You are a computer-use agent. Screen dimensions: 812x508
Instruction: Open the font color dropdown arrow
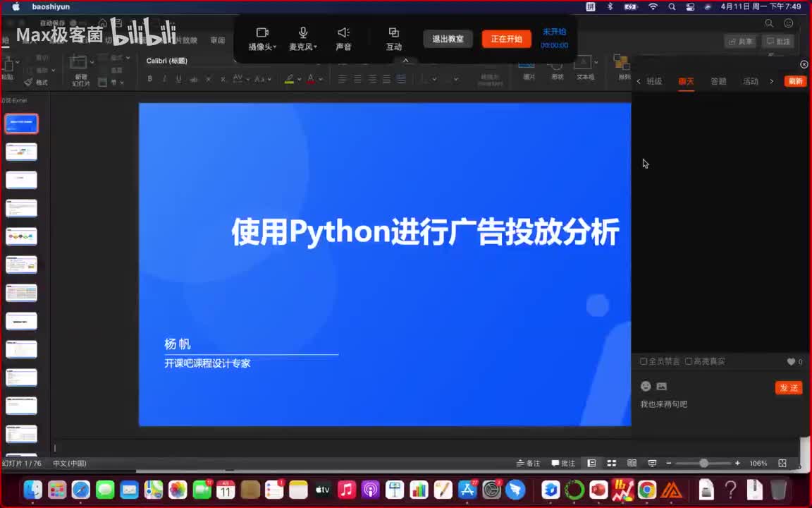[x=321, y=79]
